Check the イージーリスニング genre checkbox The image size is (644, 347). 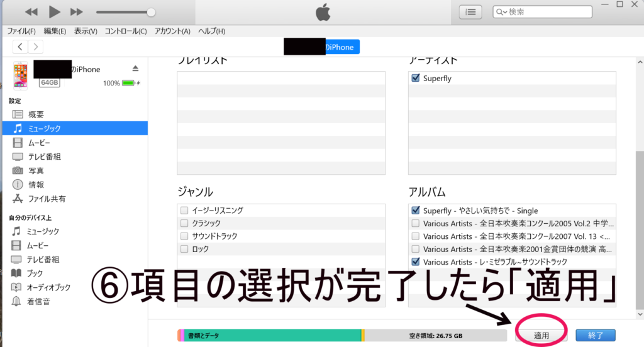[184, 210]
